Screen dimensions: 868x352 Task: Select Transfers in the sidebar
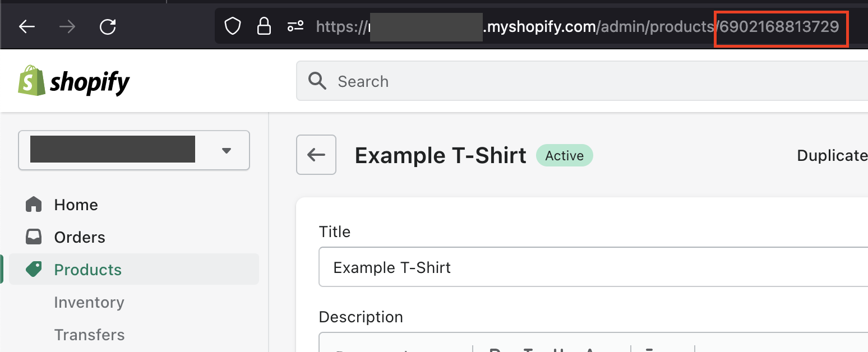[x=89, y=335]
